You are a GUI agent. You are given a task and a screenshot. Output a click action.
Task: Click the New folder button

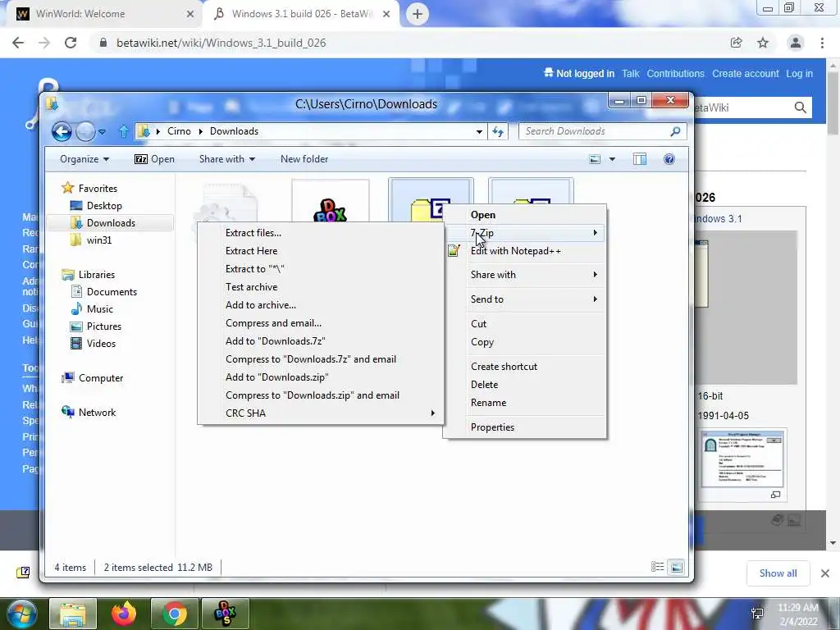304,159
